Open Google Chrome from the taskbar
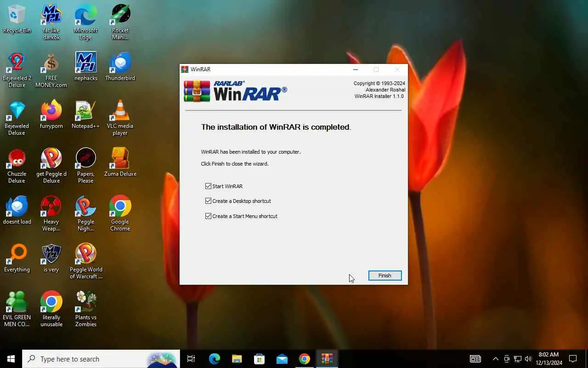The width and height of the screenshot is (588, 368). pyautogui.click(x=304, y=359)
